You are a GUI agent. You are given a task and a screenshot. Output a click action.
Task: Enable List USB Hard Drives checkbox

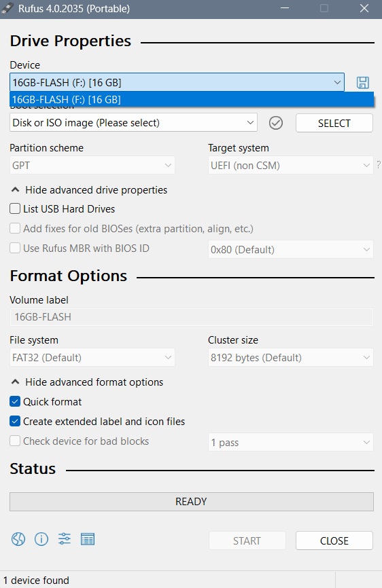[x=15, y=208]
